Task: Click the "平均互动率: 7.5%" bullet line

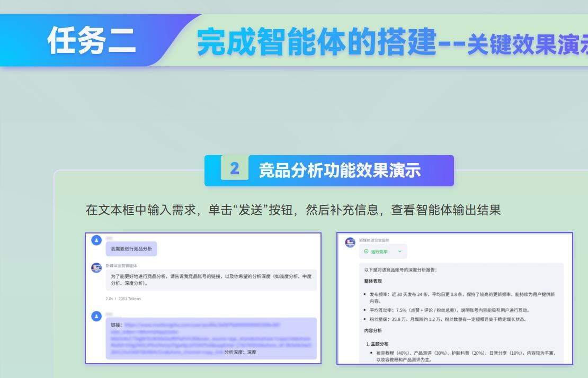Action: [x=449, y=310]
